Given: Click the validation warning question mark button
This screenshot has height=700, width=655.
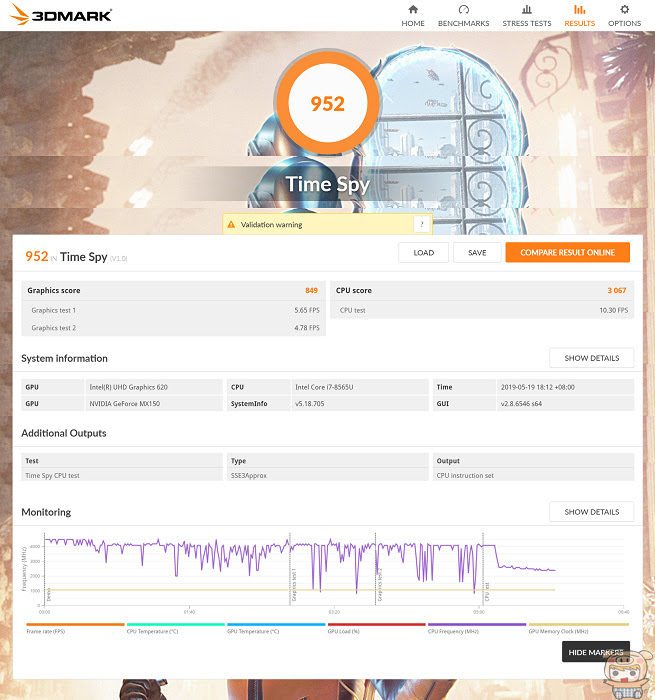Looking at the screenshot, I should click(x=421, y=224).
